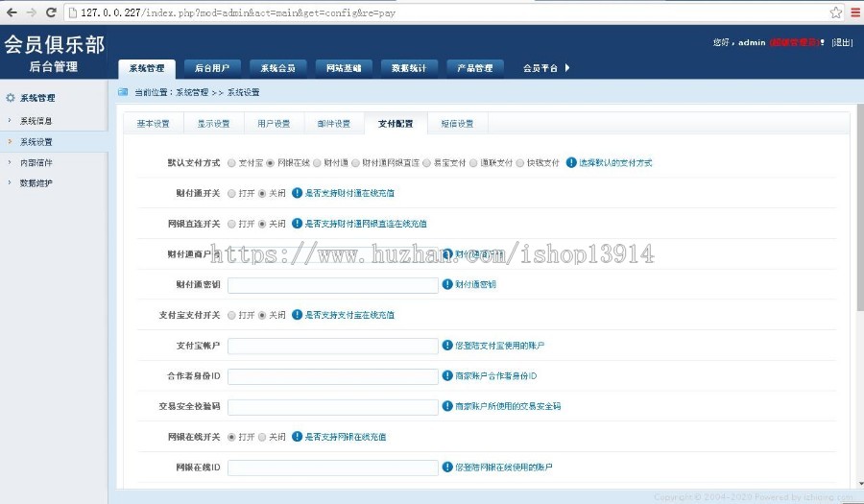Open the 系统管理 top navigation tab

pos(147,68)
